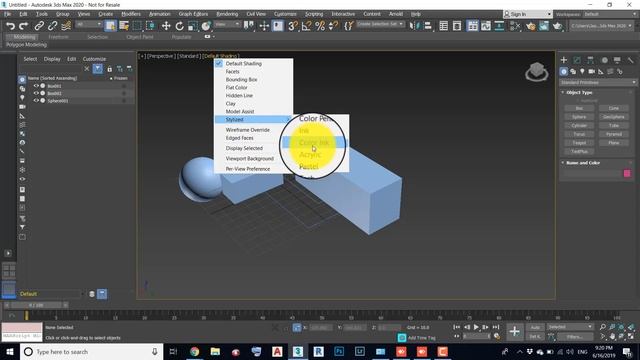Toggle visibility eye of first Box001 row

click(x=36, y=86)
